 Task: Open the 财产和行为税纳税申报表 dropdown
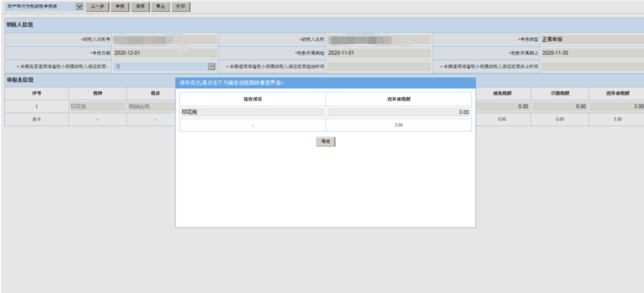pyautogui.click(x=79, y=7)
